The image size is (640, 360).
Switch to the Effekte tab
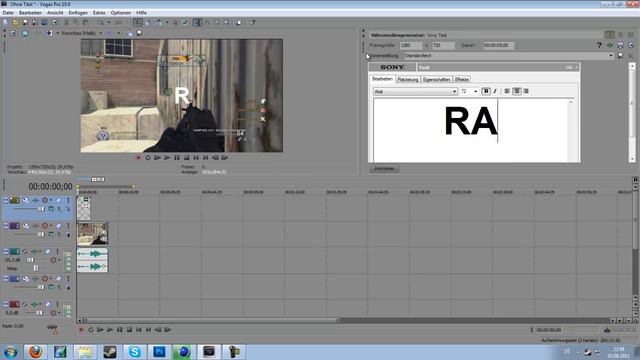tap(462, 80)
